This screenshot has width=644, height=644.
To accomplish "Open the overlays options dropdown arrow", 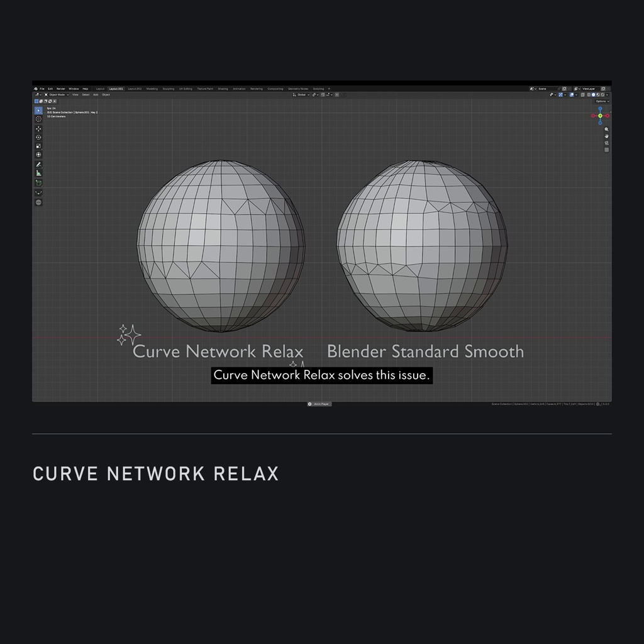I will (x=576, y=95).
